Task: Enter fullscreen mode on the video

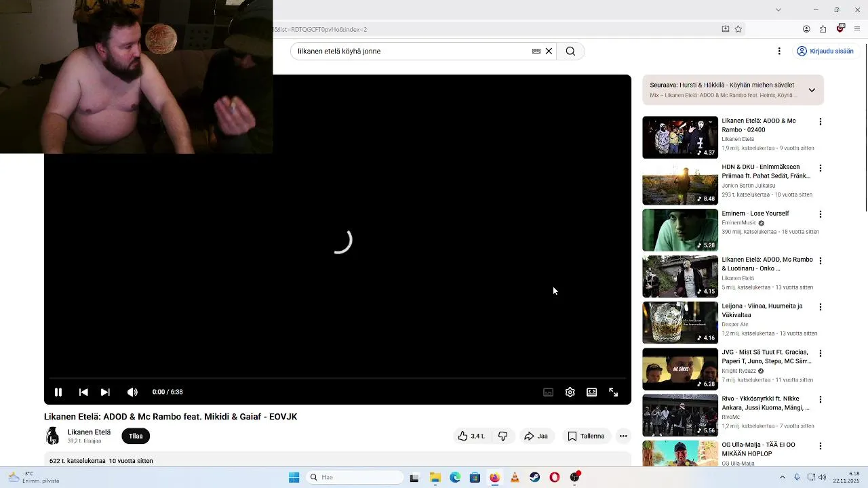Action: 613,392
